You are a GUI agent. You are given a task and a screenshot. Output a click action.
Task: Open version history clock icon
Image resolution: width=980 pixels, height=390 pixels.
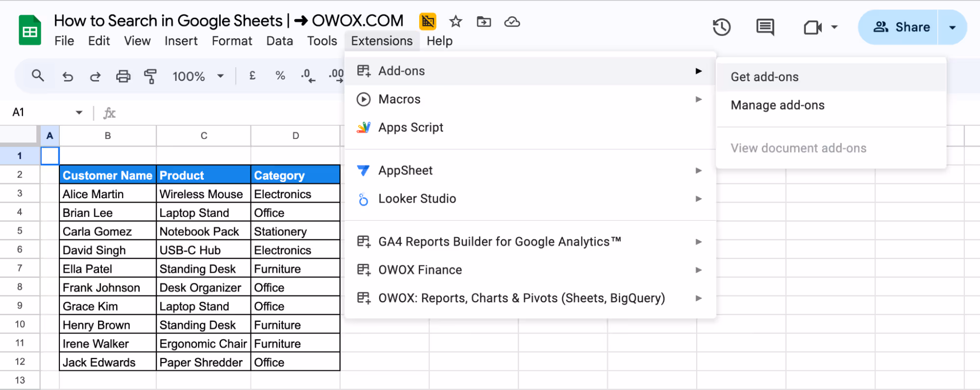coord(722,27)
